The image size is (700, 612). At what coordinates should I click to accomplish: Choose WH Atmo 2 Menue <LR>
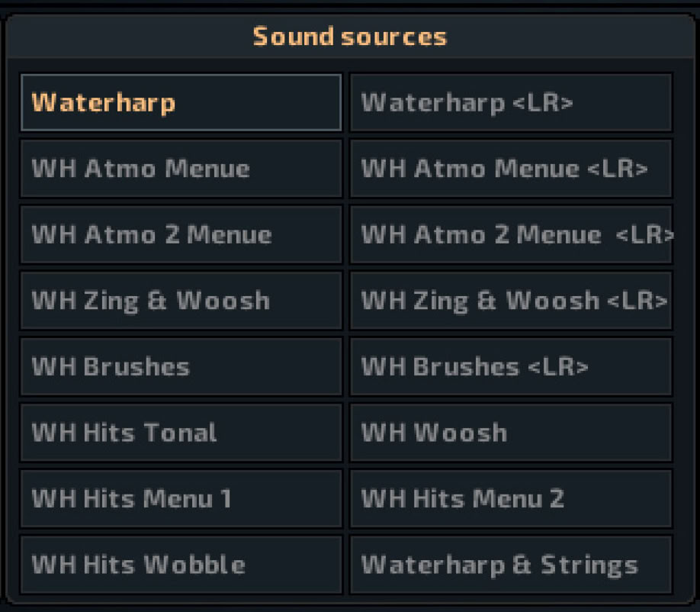[x=511, y=234]
